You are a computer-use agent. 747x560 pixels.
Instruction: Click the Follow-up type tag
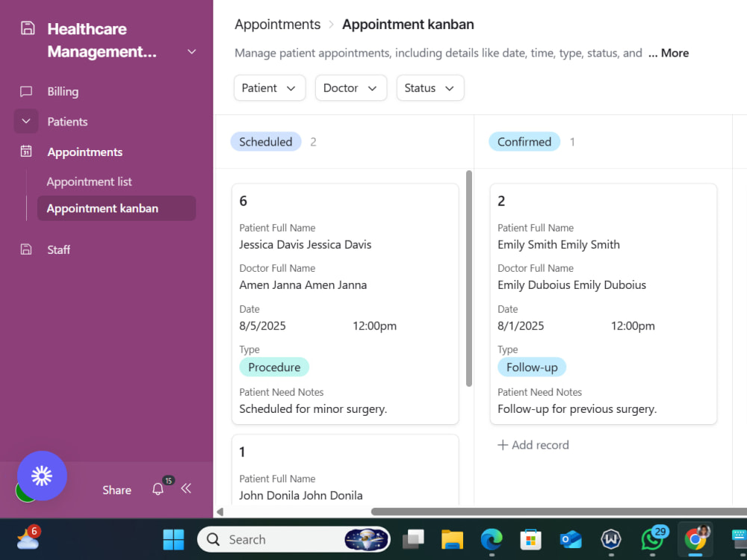pos(532,367)
